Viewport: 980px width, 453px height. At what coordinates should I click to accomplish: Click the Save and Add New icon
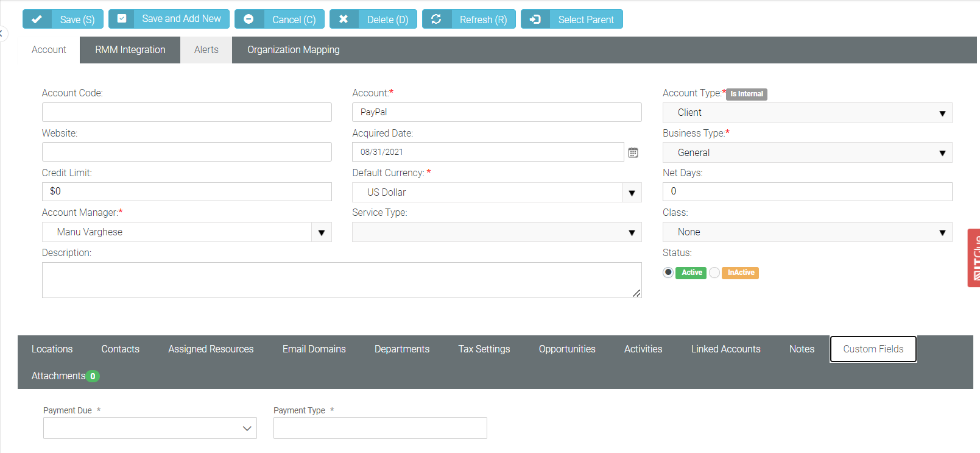[122, 19]
